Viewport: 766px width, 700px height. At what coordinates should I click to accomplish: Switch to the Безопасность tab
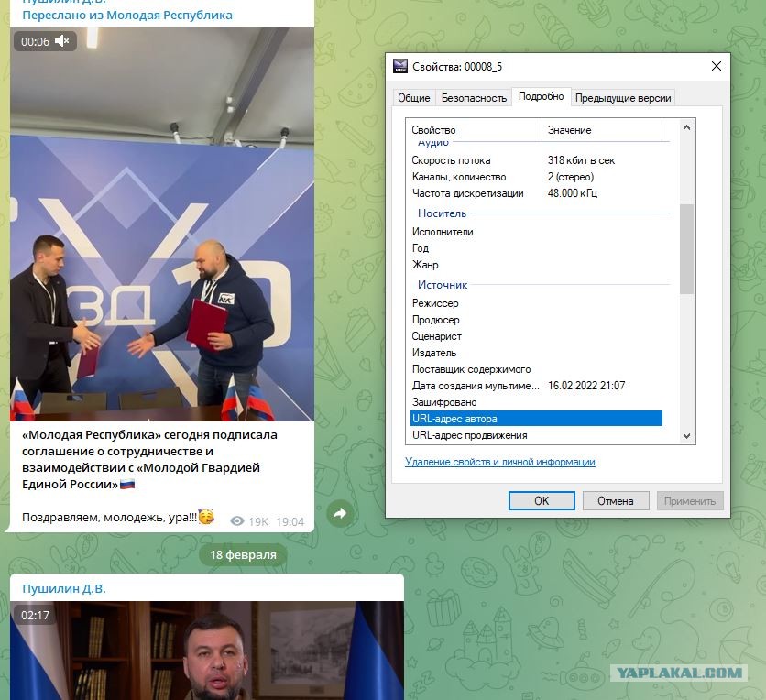coord(474,98)
